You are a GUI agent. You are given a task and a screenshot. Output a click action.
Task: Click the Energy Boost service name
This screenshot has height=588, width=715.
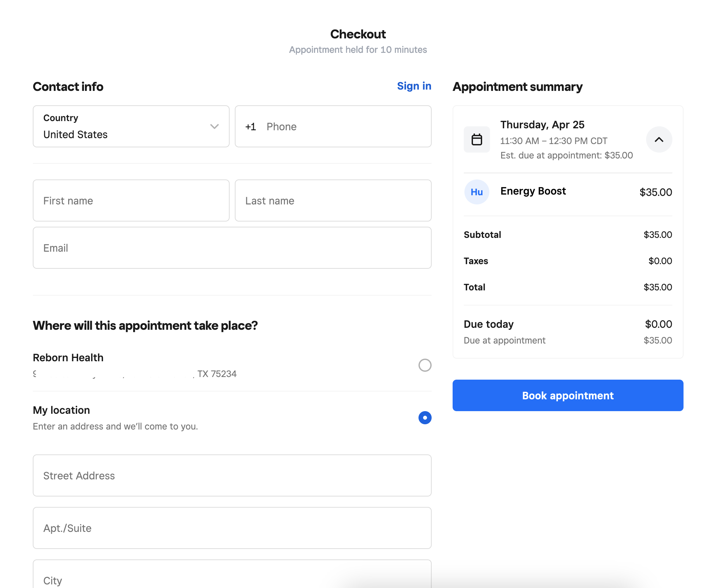[533, 191]
